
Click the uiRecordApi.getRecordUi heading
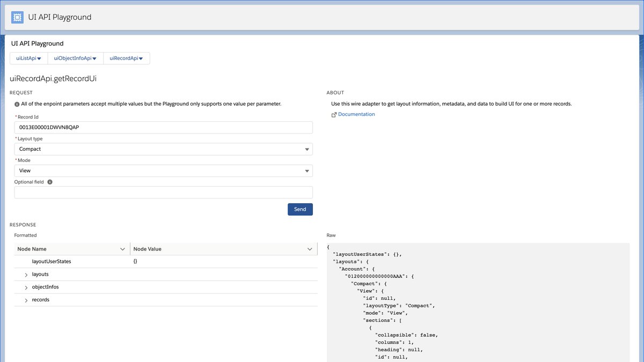coord(53,79)
